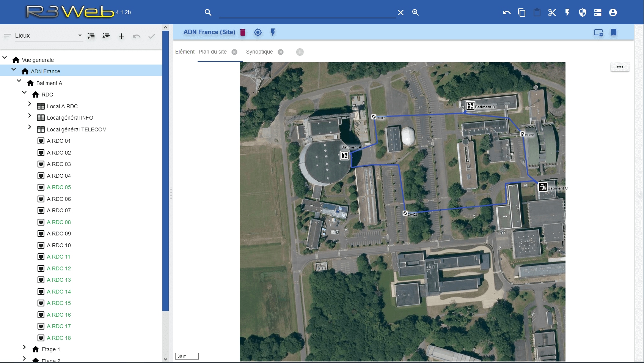Image resolution: width=644 pixels, height=363 pixels.
Task: Expand the Etage 1 node
Action: [x=24, y=347]
